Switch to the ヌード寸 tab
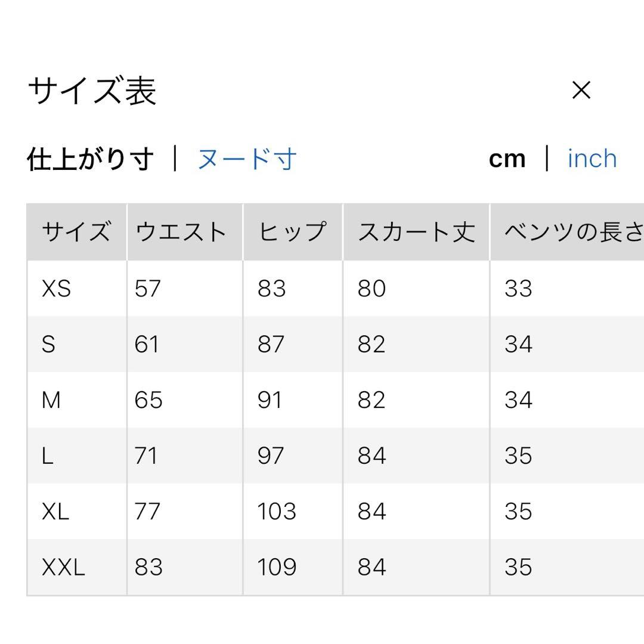The height and width of the screenshot is (644, 644). coord(247,159)
